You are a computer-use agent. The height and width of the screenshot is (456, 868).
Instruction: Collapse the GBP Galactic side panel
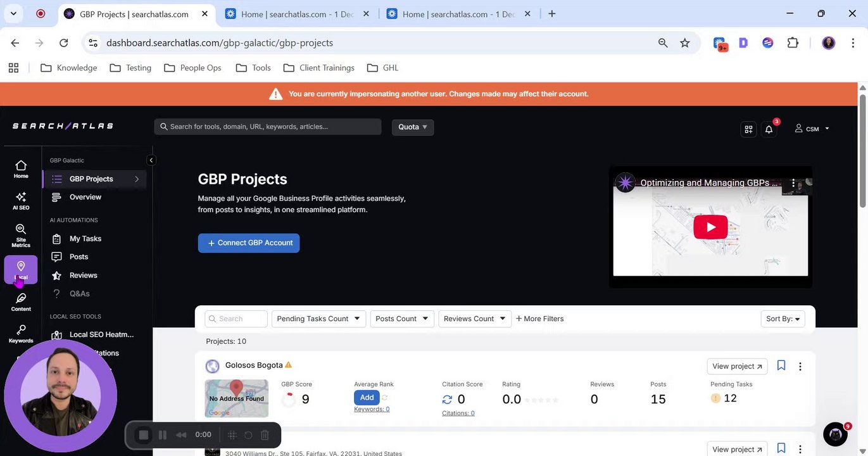click(x=151, y=160)
